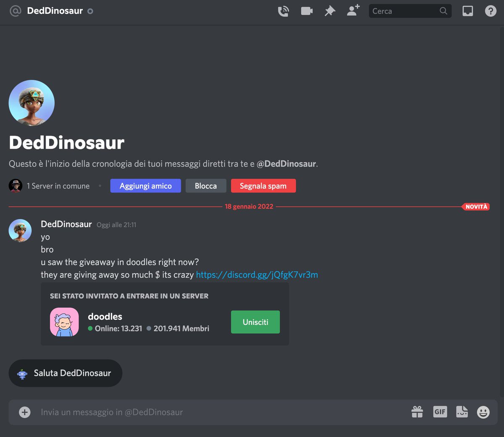Open the discord.gg/jQfgK7vr3m link
This screenshot has width=504, height=437.
(257, 275)
